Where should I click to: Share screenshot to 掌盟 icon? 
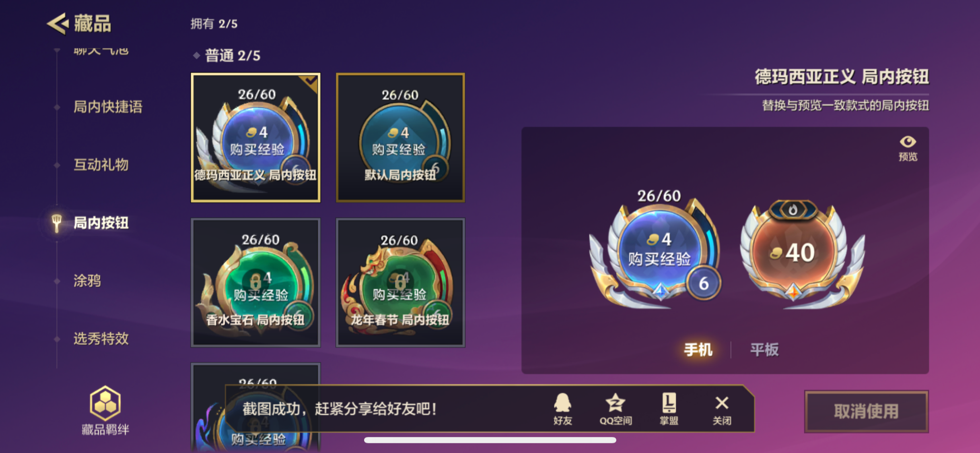(x=669, y=409)
